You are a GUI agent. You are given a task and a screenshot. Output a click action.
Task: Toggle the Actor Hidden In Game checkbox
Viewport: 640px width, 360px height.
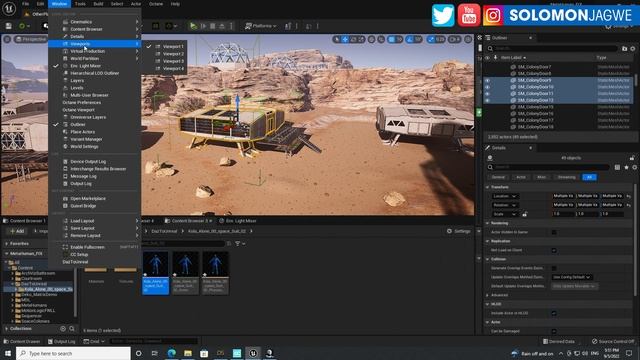554,232
